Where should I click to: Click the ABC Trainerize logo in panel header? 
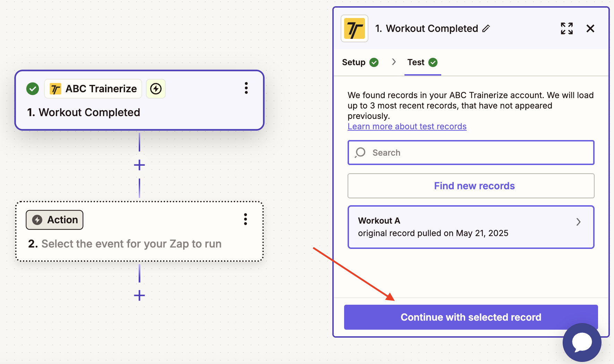pos(355,28)
